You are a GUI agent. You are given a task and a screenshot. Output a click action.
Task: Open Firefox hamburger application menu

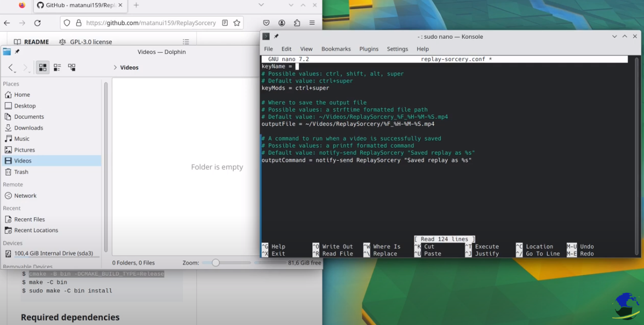pos(312,23)
